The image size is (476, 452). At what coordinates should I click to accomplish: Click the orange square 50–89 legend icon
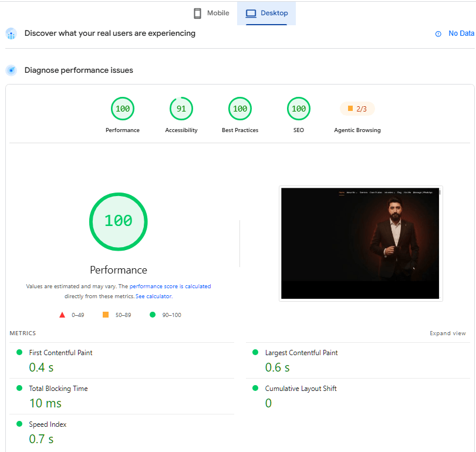pos(106,315)
